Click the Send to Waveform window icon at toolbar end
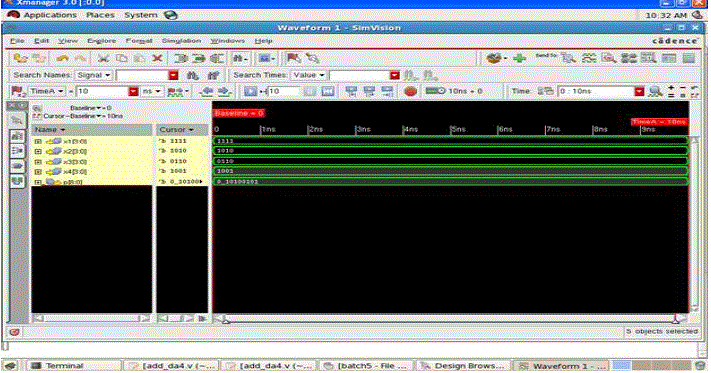The width and height of the screenshot is (711, 373). click(689, 58)
